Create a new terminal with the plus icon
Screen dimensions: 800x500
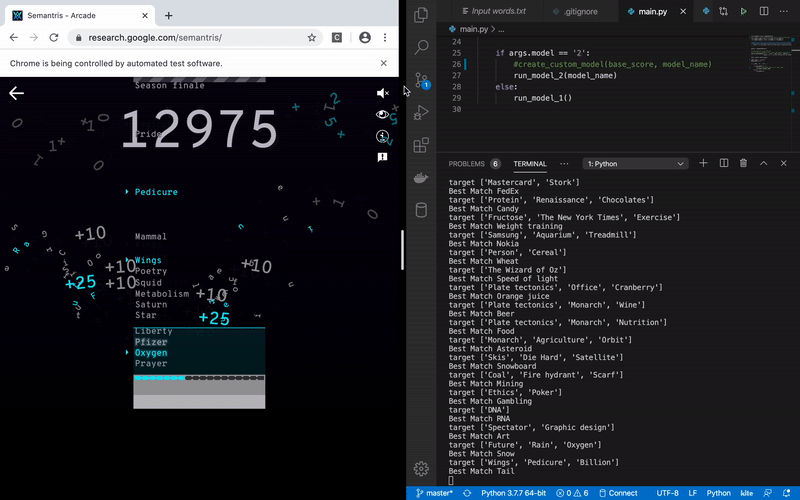[x=703, y=163]
